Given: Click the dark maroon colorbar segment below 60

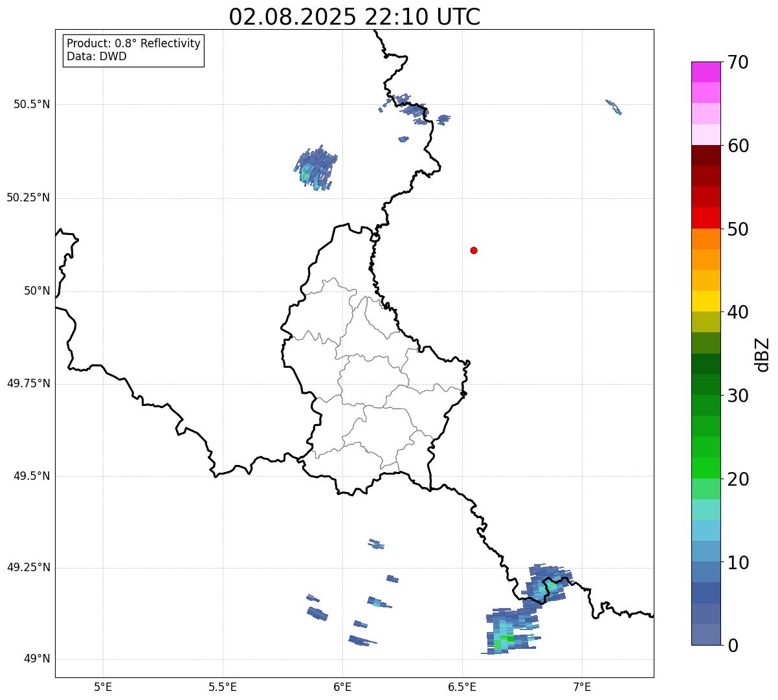Looking at the screenshot, I should 706,155.
